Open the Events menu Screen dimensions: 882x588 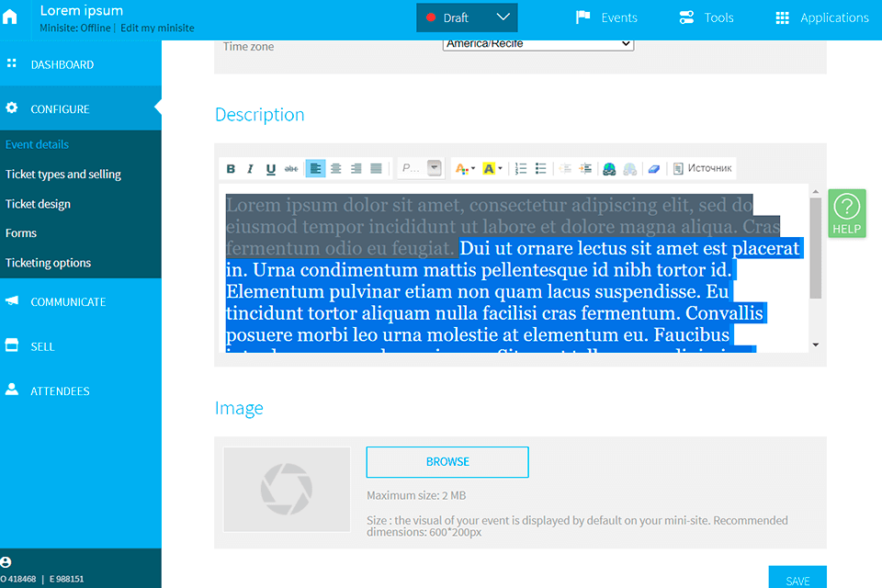pyautogui.click(x=606, y=17)
